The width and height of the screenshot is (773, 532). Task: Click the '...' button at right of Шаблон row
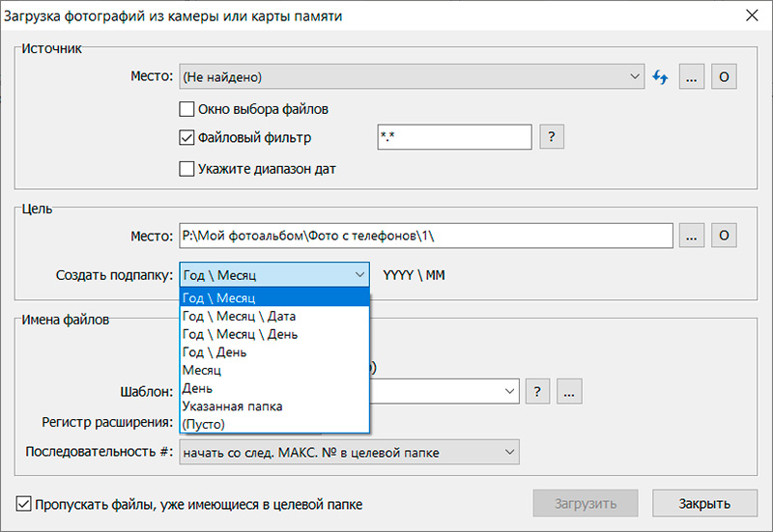pos(569,391)
